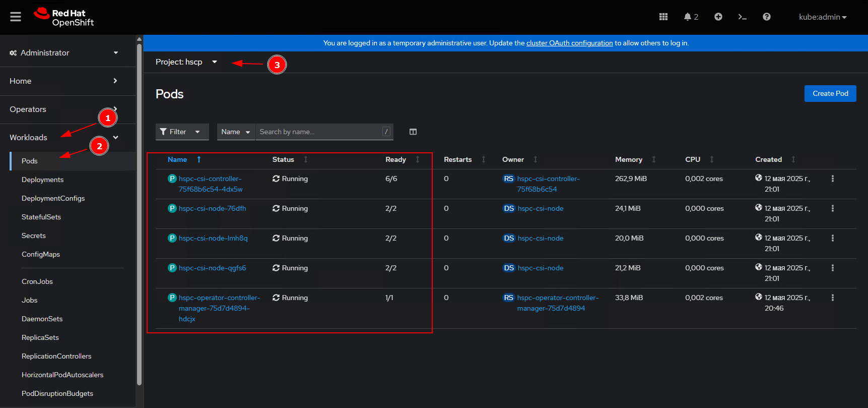Viewport: 868px width, 408px height.
Task: Open owner hspc-csi-controller-75f68b6c54 ReplicaSet
Action: point(548,184)
